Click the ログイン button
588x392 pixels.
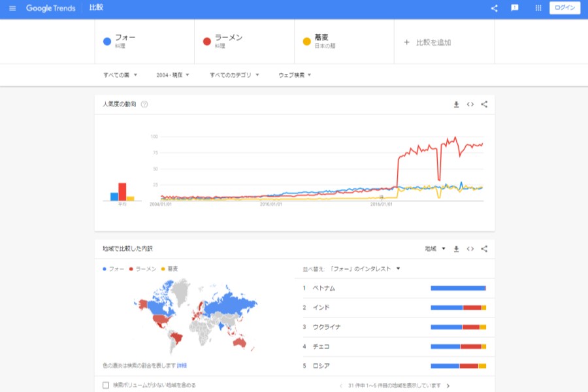coord(564,8)
